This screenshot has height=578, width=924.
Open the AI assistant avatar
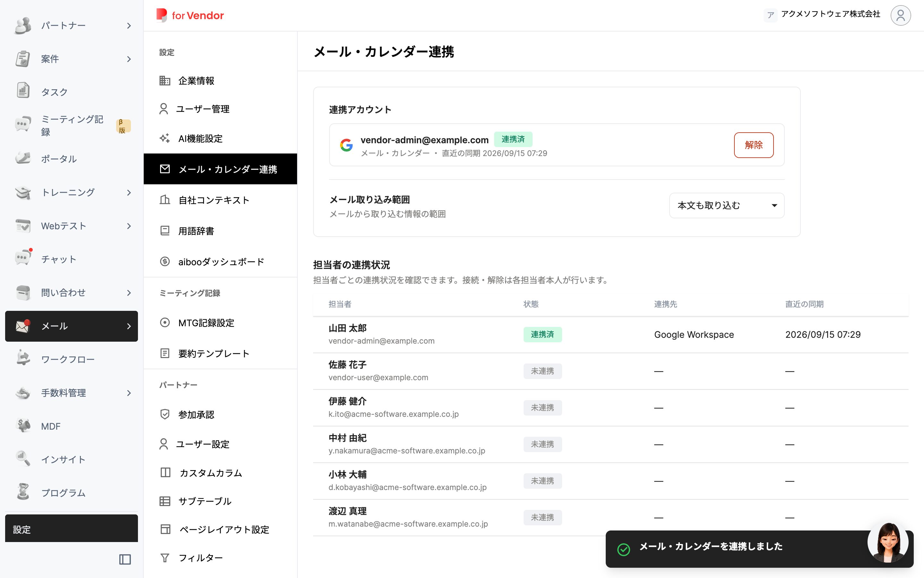(888, 542)
